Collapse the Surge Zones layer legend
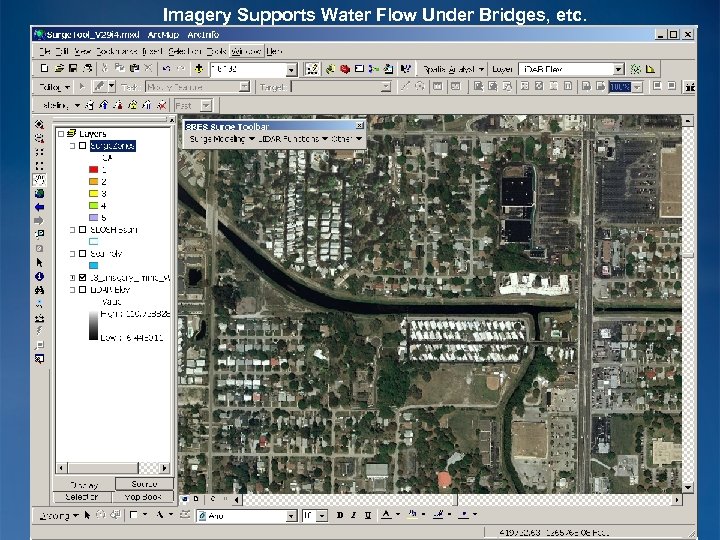The height and width of the screenshot is (540, 720). tap(72, 146)
